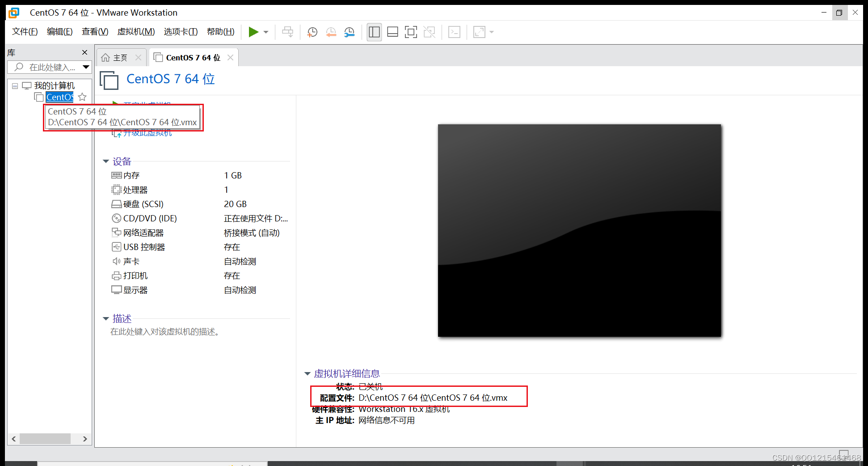This screenshot has width=868, height=466.
Task: Click the 网络信息不可用 IP value text
Action: click(387, 421)
